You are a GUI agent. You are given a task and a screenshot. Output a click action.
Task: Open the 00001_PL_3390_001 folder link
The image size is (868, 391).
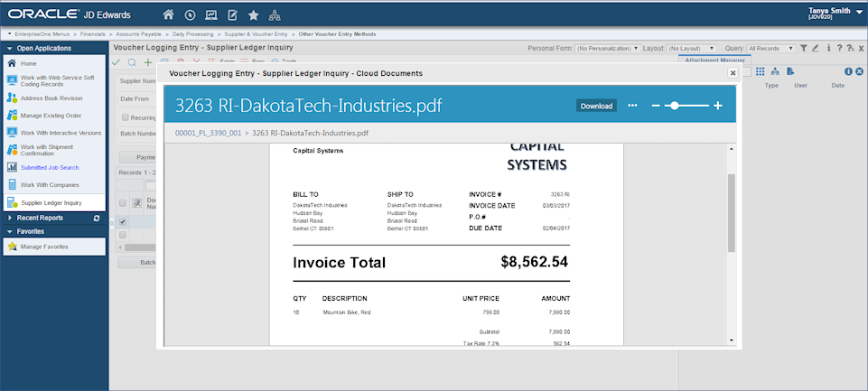coord(208,134)
